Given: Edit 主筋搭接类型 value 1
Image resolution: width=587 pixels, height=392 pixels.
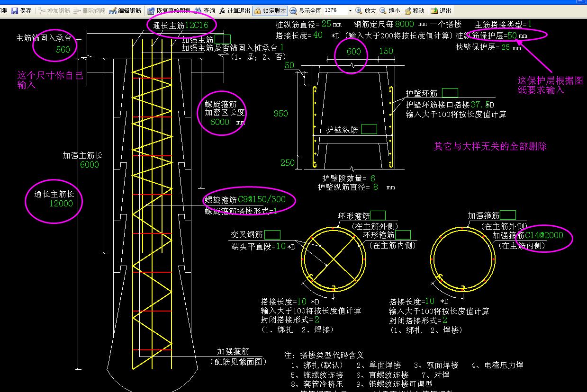Looking at the screenshot, I should click(x=530, y=24).
